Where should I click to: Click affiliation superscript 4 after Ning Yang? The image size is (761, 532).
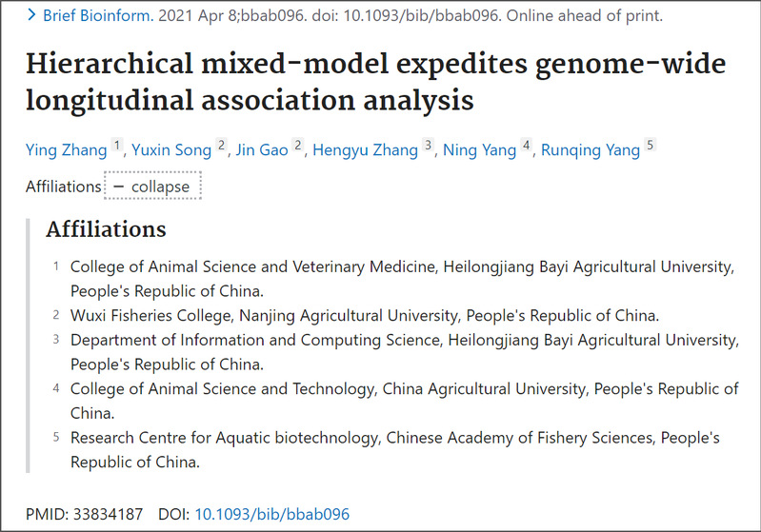click(x=526, y=145)
